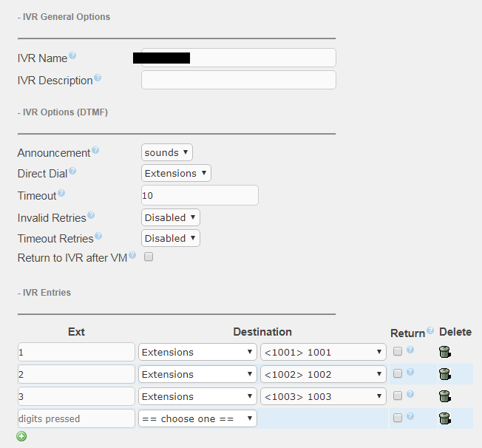
Task: Click the 'digits pressed' Ext field
Action: (76, 418)
